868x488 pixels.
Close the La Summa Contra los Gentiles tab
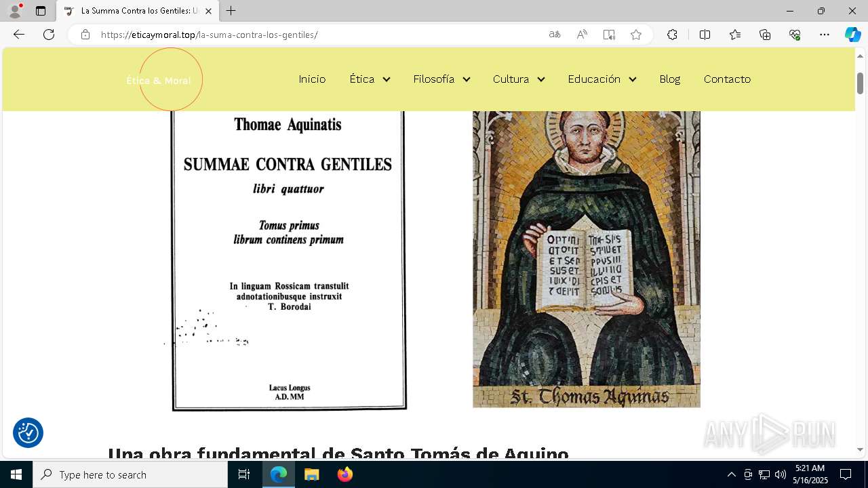coord(208,11)
